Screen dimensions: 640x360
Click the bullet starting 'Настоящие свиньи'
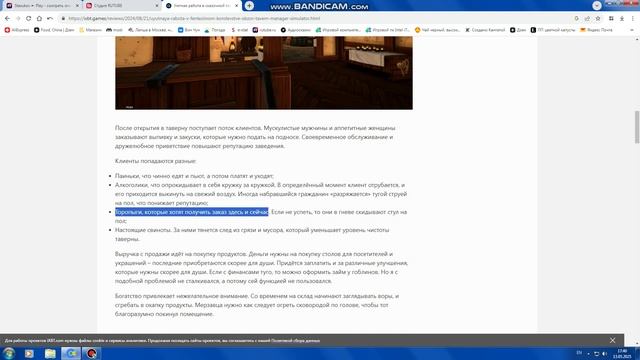(x=252, y=234)
